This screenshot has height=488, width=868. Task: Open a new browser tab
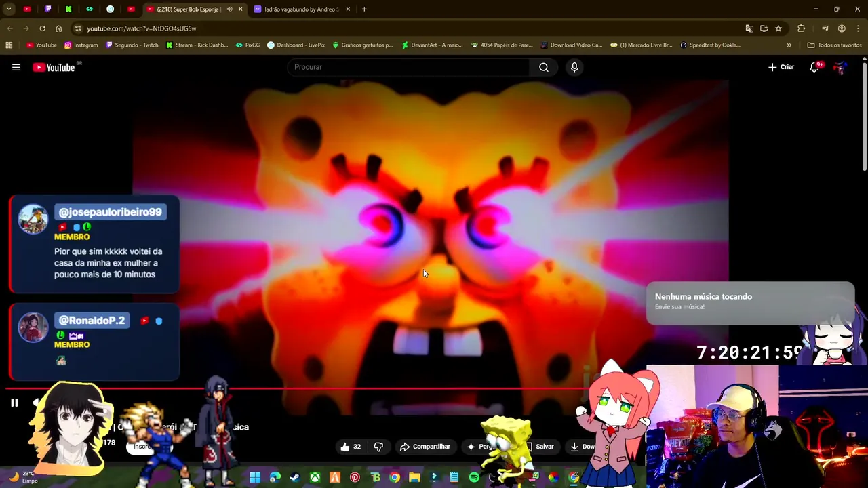(x=364, y=9)
